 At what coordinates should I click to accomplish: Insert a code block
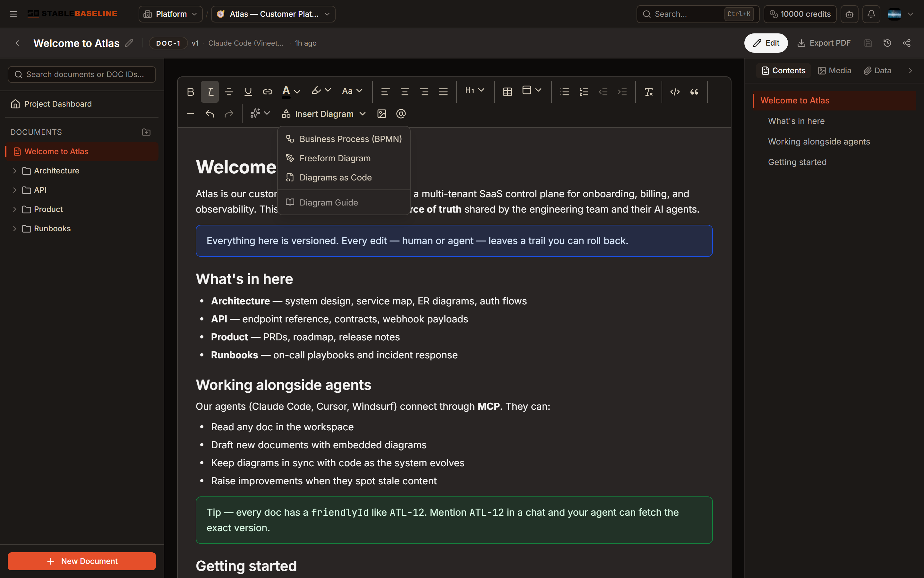point(675,92)
